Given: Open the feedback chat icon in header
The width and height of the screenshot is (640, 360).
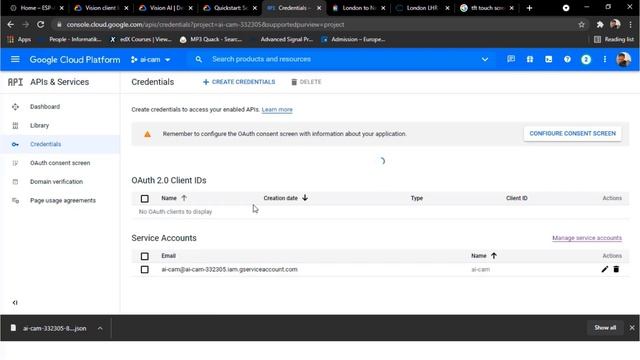Looking at the screenshot, I should click(511, 60).
